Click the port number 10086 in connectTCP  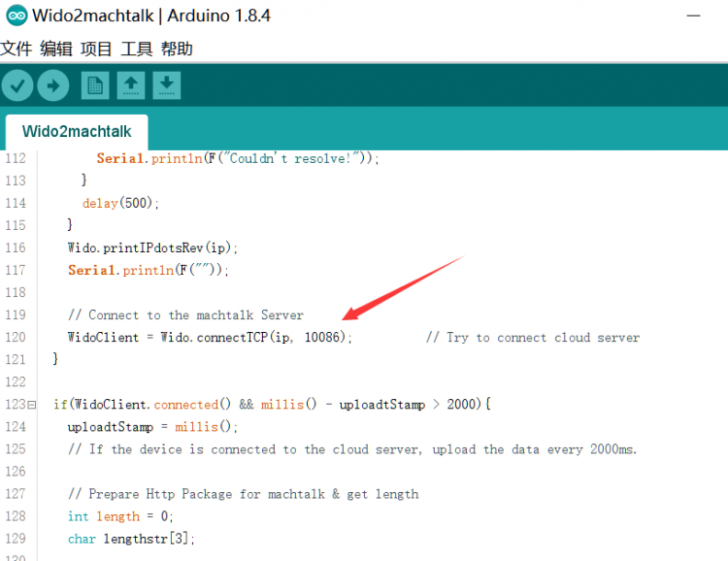(321, 337)
